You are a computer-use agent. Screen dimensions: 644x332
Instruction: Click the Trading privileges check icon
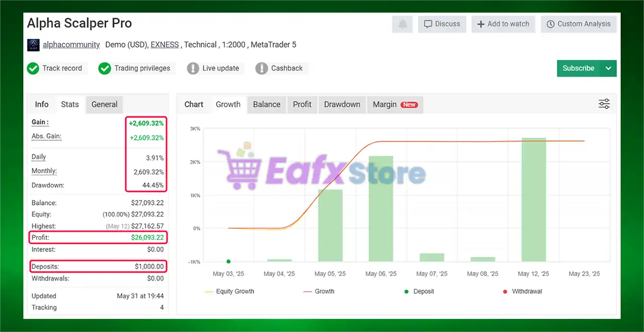coord(105,69)
